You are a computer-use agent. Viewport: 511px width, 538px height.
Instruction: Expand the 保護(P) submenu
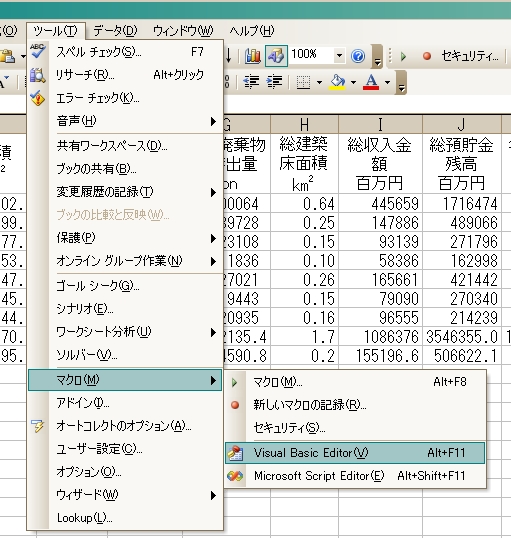[x=125, y=238]
